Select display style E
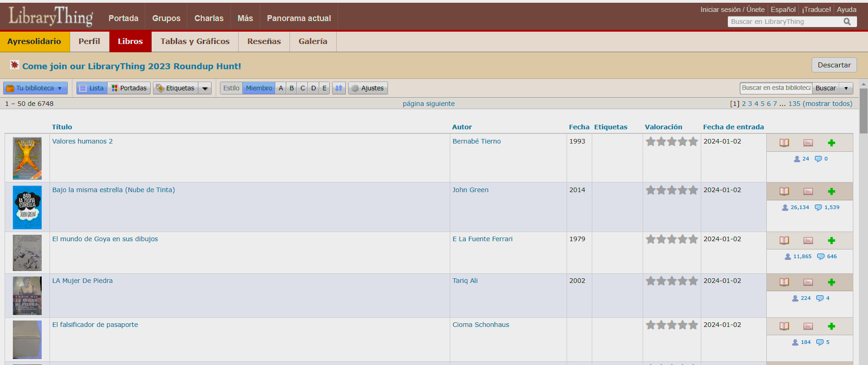The height and width of the screenshot is (365, 868). pos(324,88)
